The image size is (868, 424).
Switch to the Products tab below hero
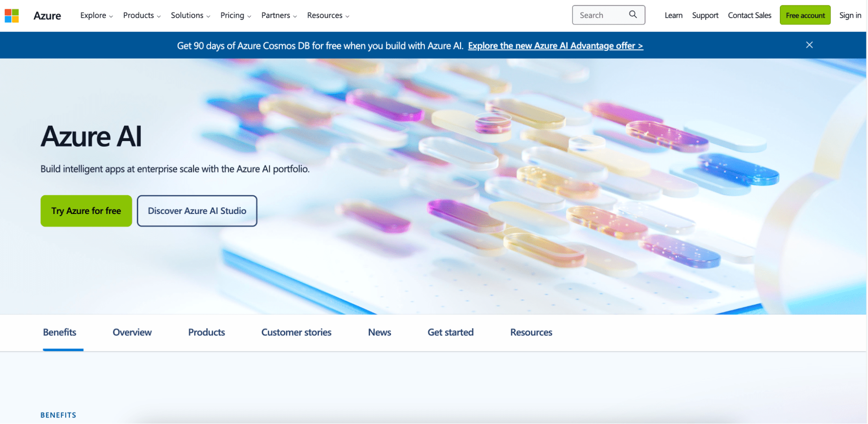206,332
